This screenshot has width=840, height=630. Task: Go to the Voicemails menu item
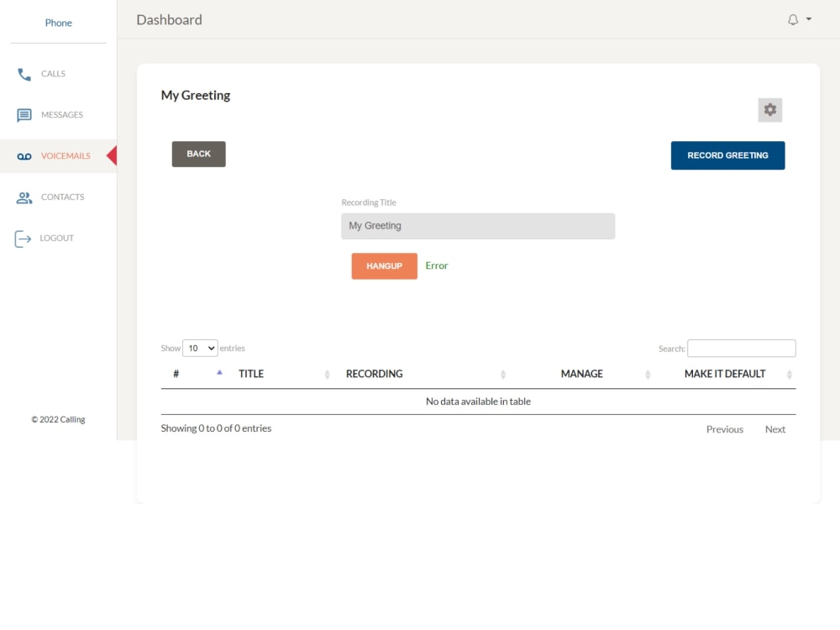point(66,155)
